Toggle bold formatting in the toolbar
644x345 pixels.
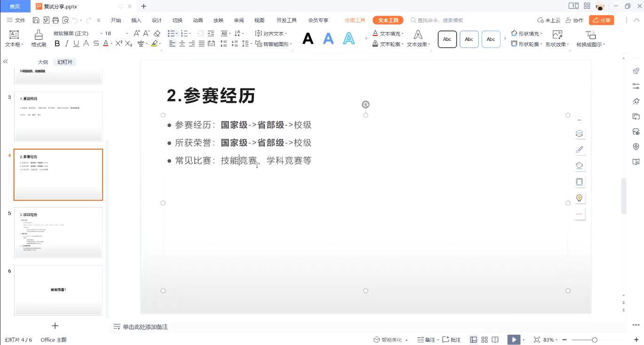(56, 43)
